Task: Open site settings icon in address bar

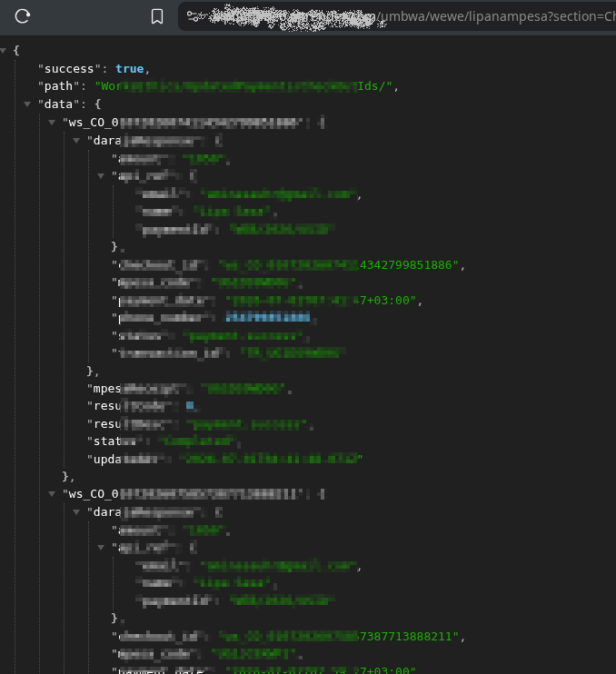Action: point(193,16)
